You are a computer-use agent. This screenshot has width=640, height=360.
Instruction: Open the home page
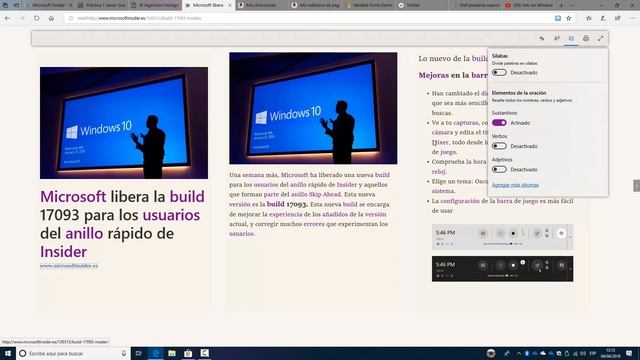coord(51,18)
